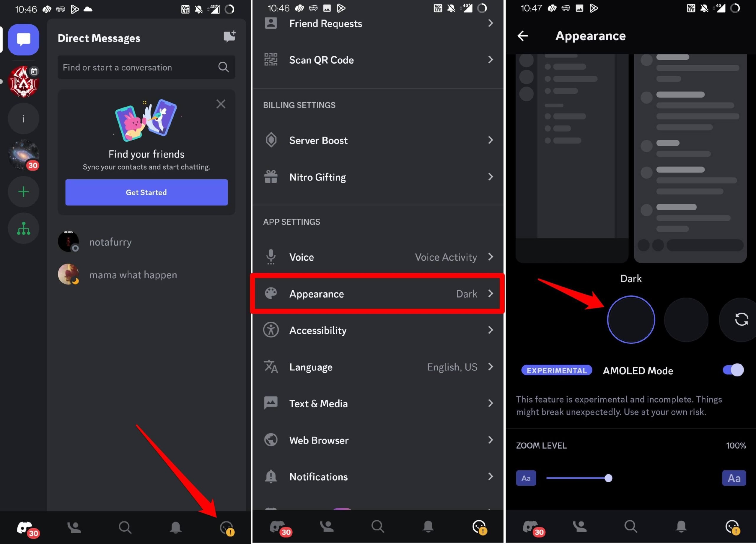The width and height of the screenshot is (756, 544).
Task: Select the sync contacts input field
Action: pos(146,192)
